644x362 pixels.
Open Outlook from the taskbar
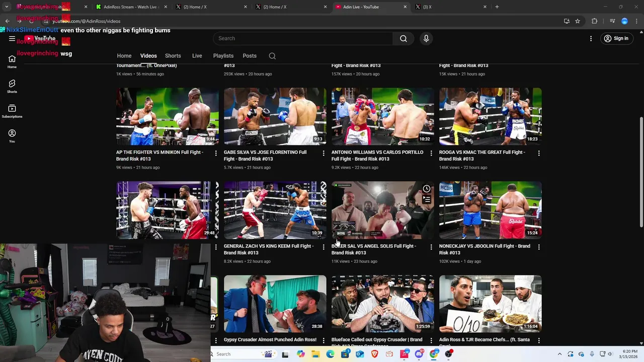pos(360,354)
